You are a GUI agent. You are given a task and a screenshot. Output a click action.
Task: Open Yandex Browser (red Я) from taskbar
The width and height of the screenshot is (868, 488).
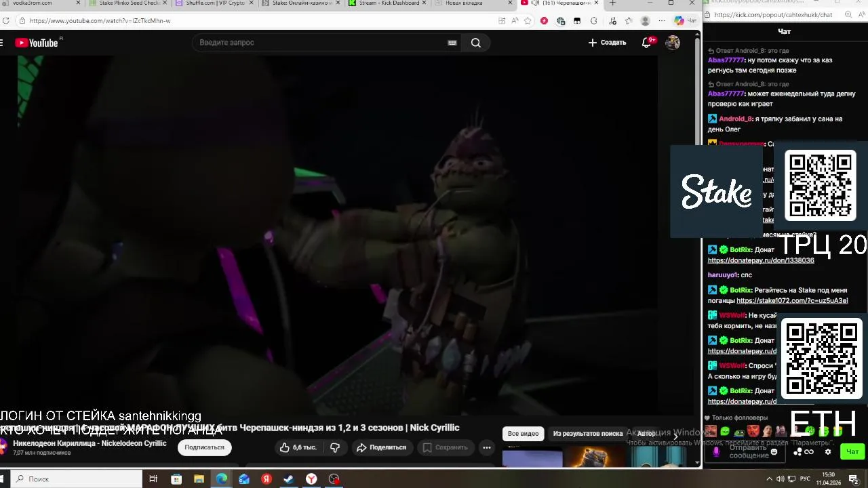pyautogui.click(x=267, y=479)
